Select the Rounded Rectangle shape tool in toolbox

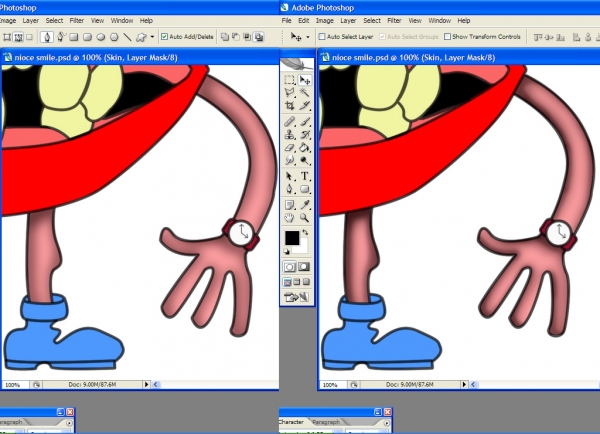click(x=305, y=189)
